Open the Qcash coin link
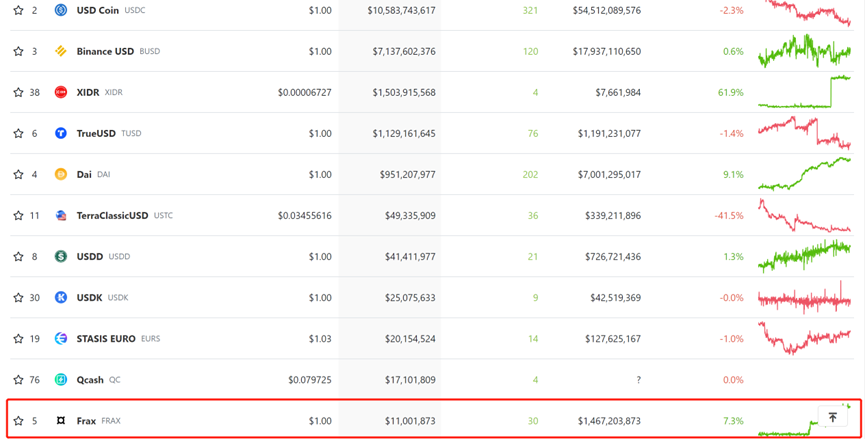Screen dimensions: 865x439 point(90,380)
